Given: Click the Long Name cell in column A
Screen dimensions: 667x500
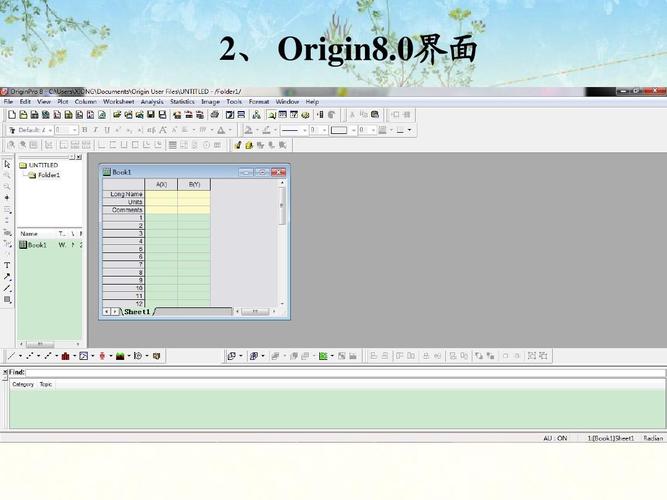Looking at the screenshot, I should [x=161, y=194].
